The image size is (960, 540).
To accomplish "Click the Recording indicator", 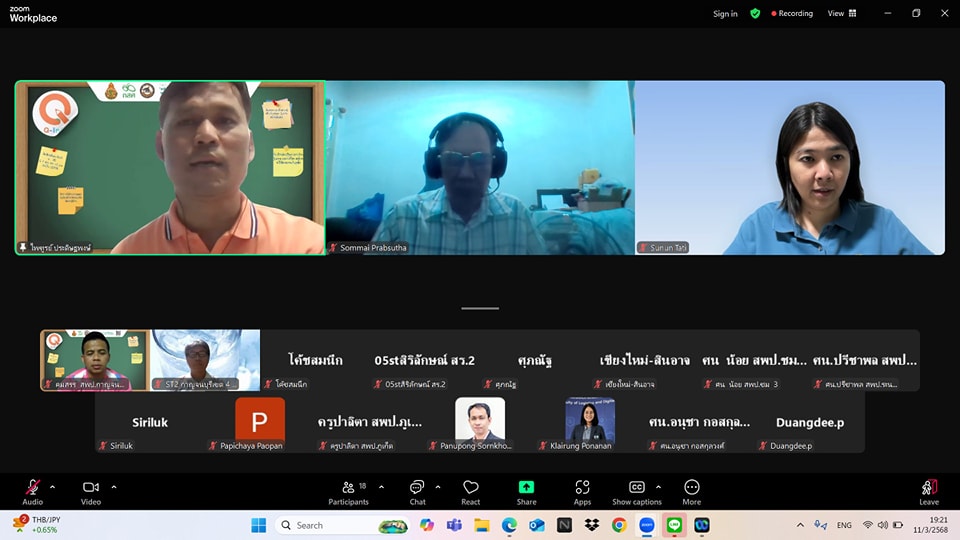I will 792,13.
